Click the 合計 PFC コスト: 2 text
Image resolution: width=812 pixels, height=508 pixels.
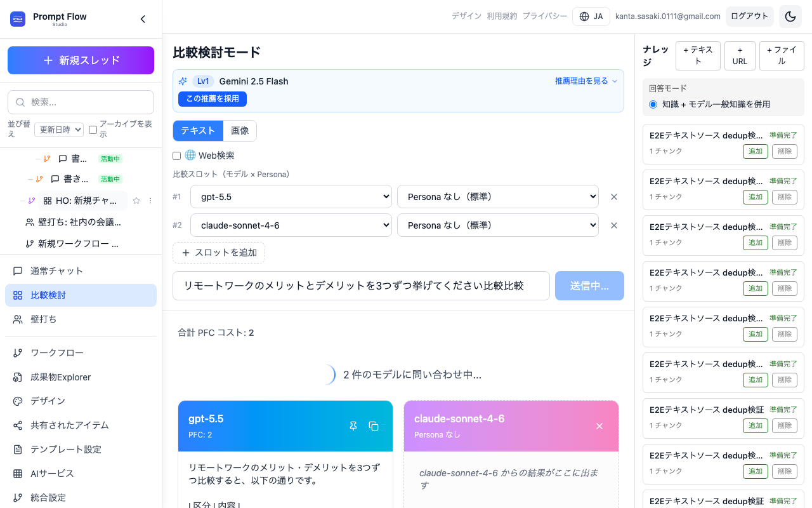point(216,333)
